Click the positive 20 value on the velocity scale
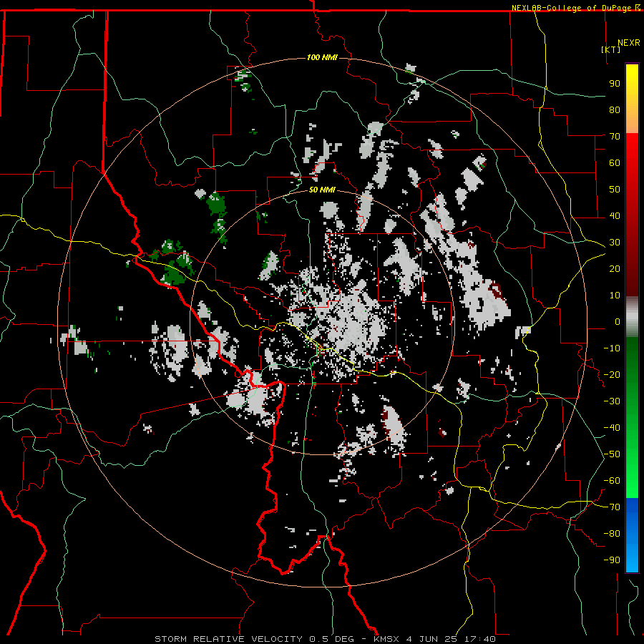644x644 pixels. point(615,268)
